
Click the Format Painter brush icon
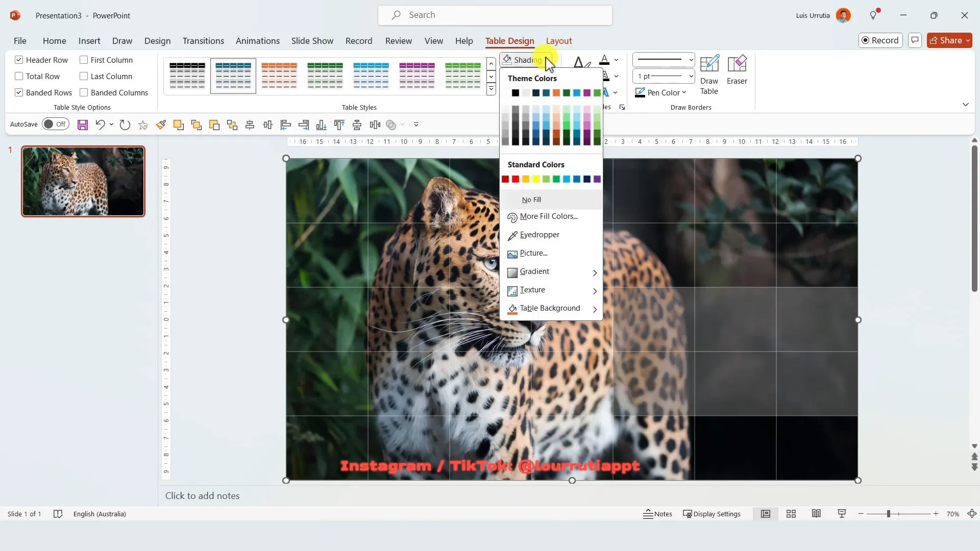point(161,124)
